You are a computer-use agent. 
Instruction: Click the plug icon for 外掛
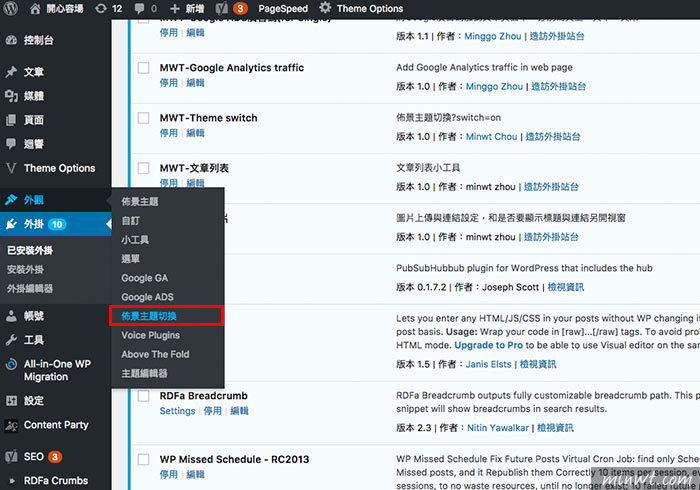[x=11, y=224]
